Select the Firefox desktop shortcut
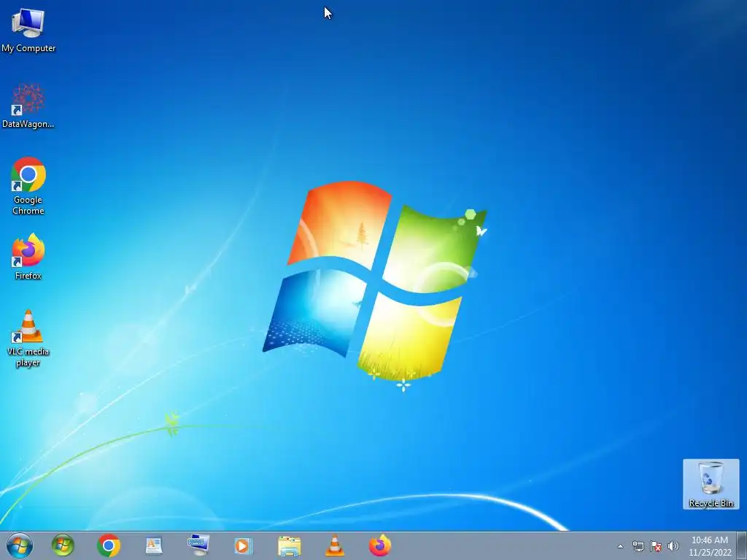Image resolution: width=747 pixels, height=560 pixels. [x=28, y=257]
